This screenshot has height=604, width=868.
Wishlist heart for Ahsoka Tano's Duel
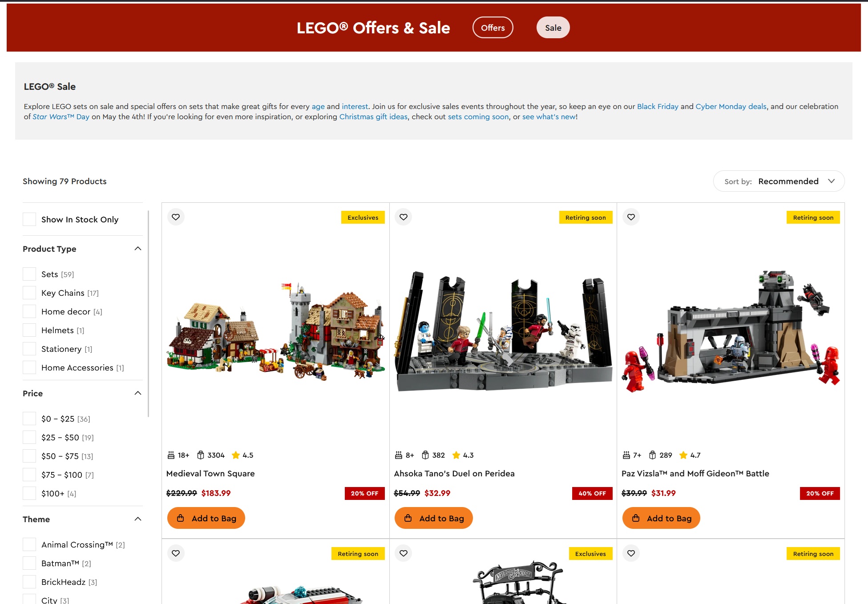404,217
